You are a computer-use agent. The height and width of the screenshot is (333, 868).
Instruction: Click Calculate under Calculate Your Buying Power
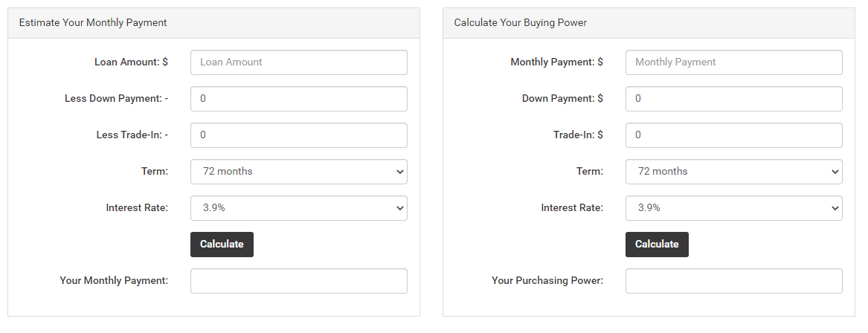tap(657, 245)
